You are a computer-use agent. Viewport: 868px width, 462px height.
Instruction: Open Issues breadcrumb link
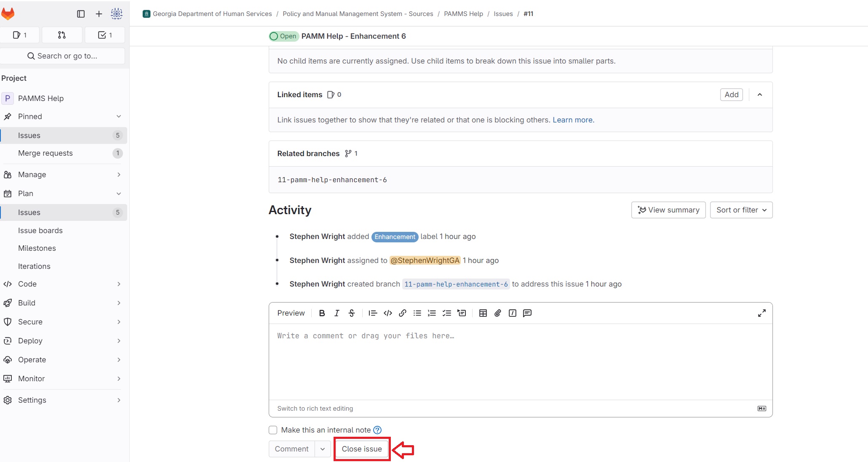pos(503,14)
